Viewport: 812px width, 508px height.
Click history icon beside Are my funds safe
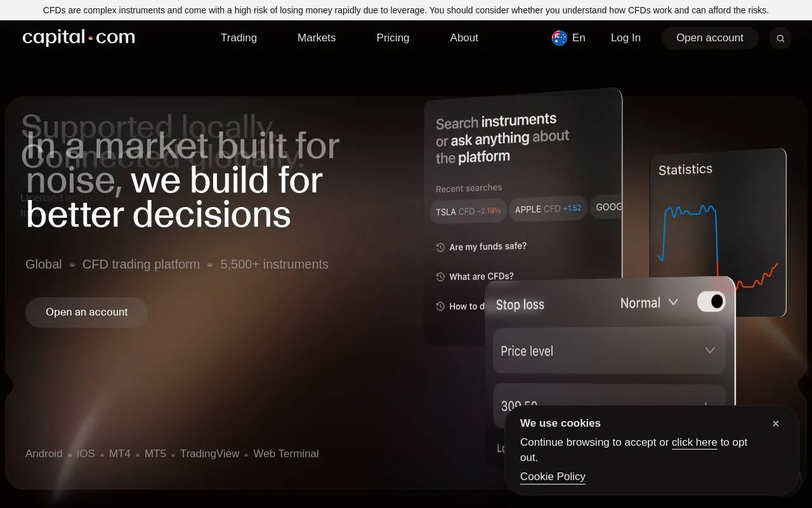click(440, 248)
